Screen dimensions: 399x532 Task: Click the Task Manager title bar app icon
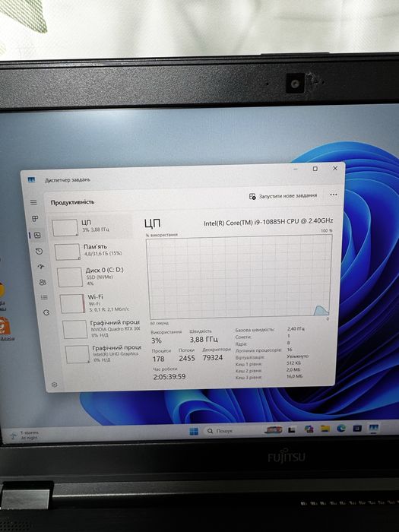point(32,179)
